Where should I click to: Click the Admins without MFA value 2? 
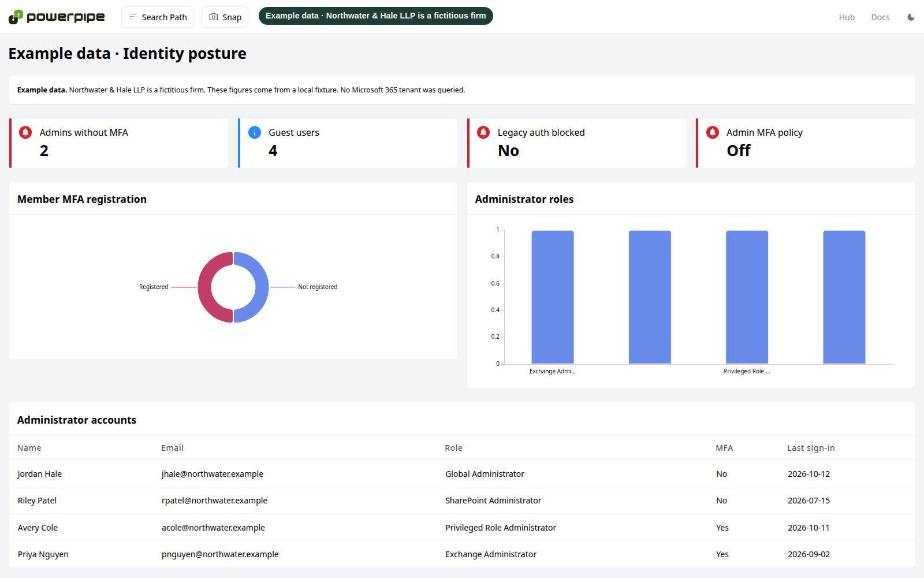click(44, 151)
